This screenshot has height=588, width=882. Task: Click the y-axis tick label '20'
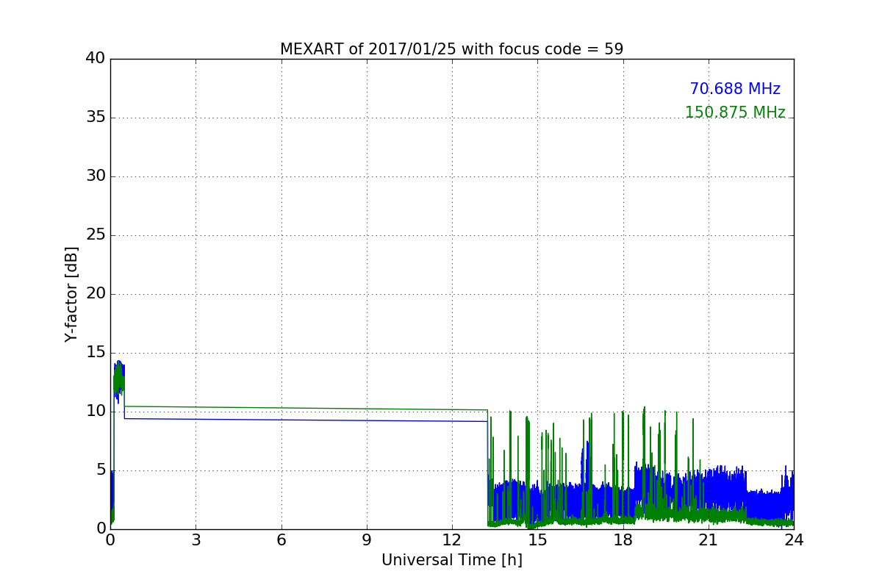(96, 294)
